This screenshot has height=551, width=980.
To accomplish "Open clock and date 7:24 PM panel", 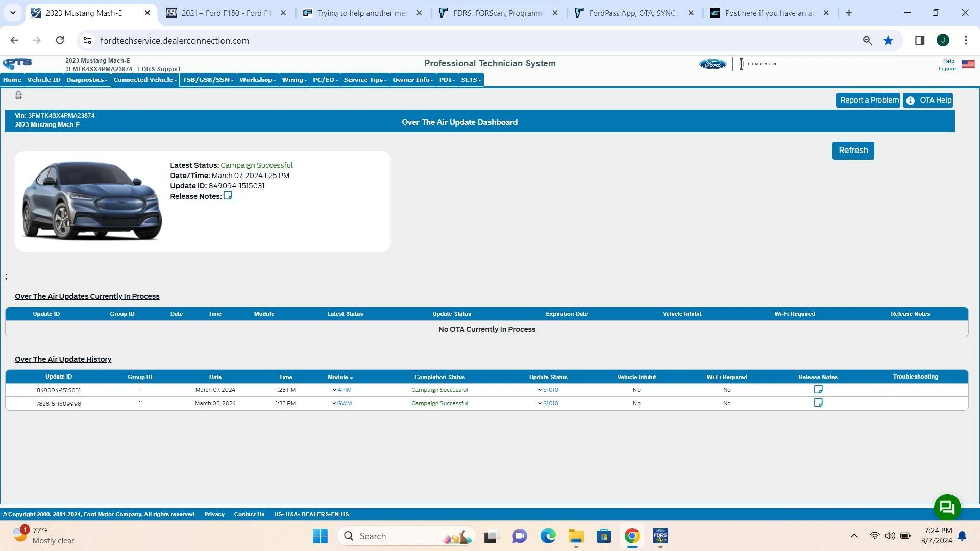I will (x=937, y=536).
